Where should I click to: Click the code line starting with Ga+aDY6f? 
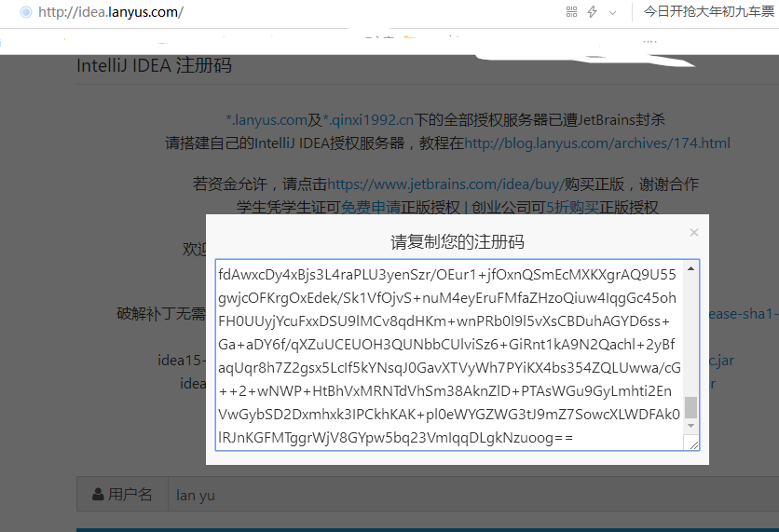pyautogui.click(x=446, y=344)
